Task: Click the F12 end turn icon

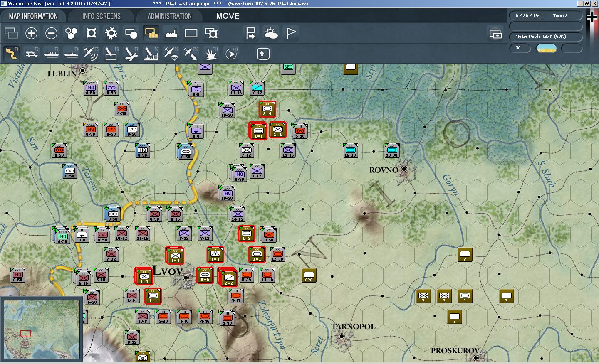Action: [x=231, y=54]
